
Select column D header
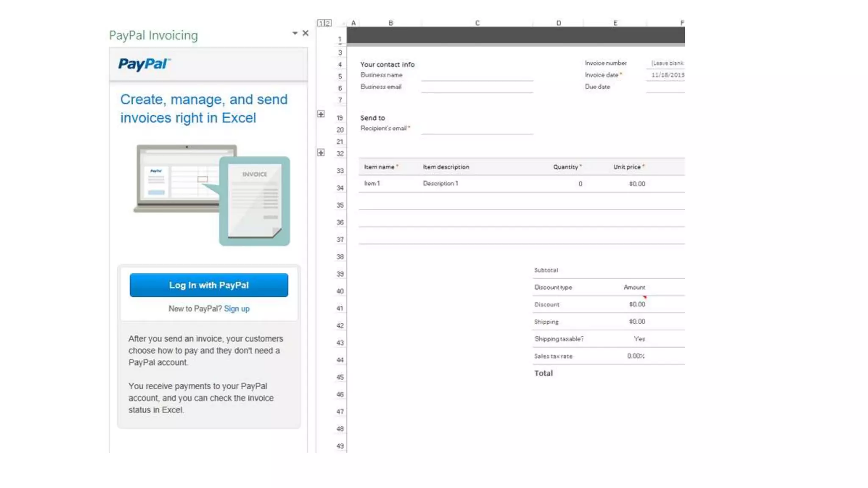558,23
